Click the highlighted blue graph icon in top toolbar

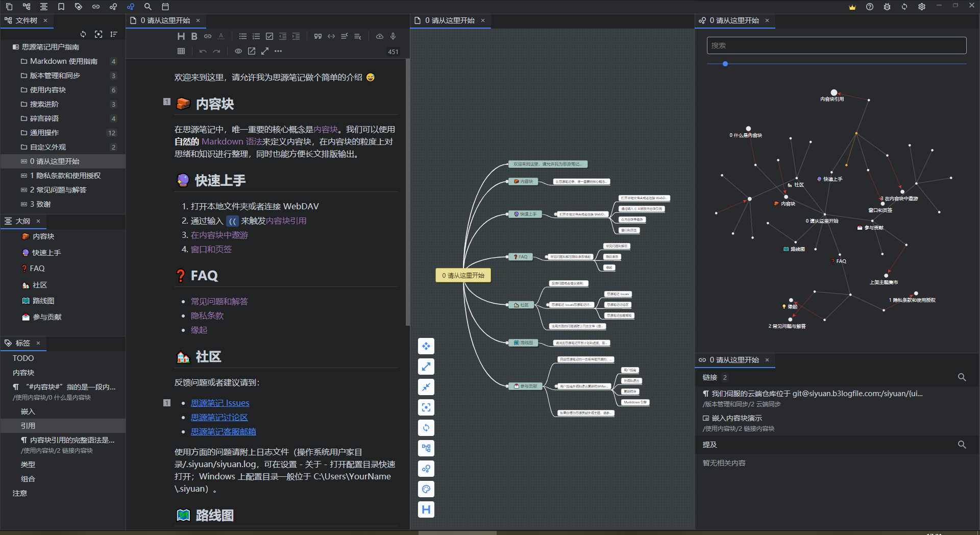(x=130, y=7)
